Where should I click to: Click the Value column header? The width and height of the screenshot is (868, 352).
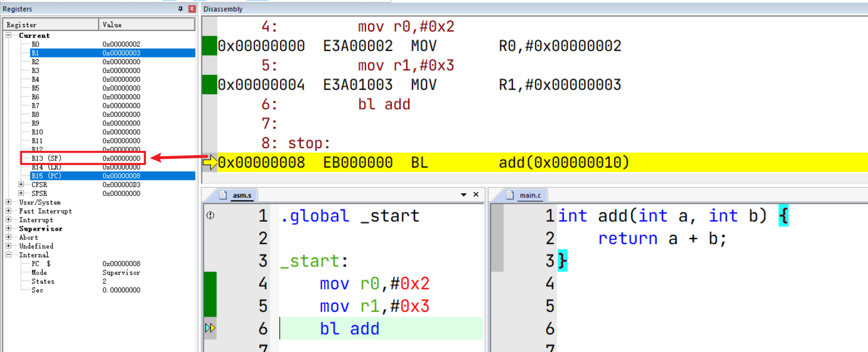tap(147, 25)
